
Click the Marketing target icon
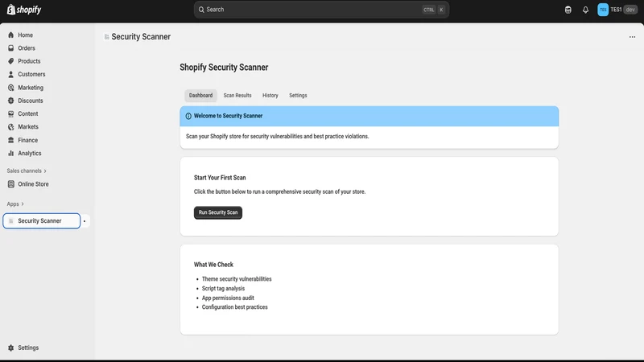click(x=11, y=88)
